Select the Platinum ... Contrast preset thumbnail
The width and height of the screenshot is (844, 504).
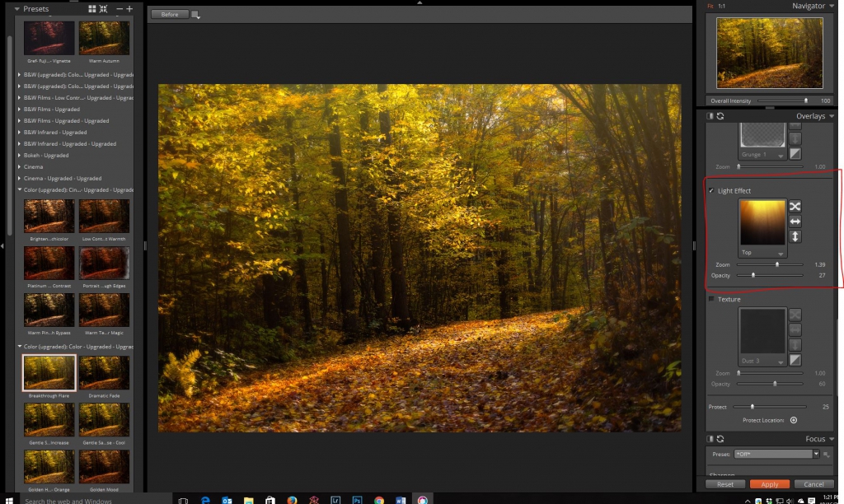point(49,264)
